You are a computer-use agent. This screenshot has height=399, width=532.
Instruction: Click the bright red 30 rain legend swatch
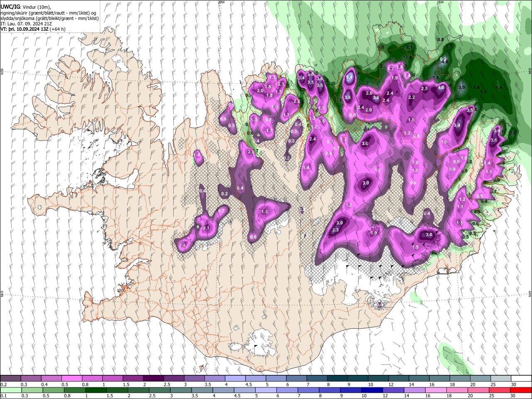(520, 390)
